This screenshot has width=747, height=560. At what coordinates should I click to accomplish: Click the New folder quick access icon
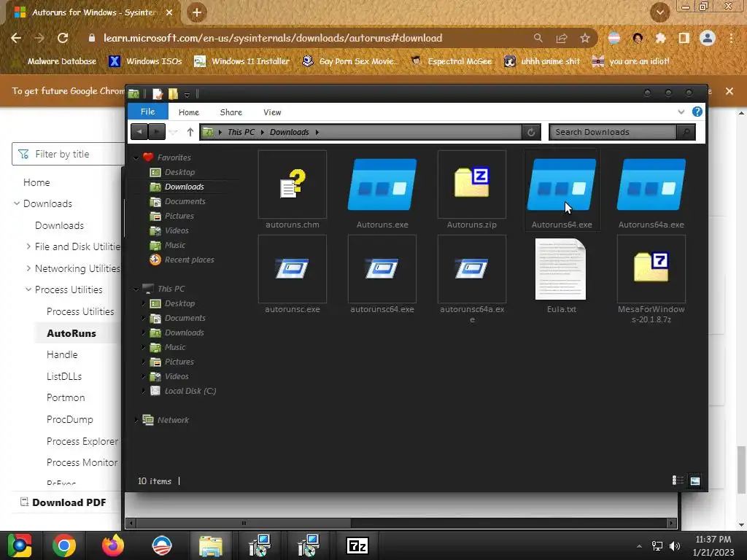173,94
